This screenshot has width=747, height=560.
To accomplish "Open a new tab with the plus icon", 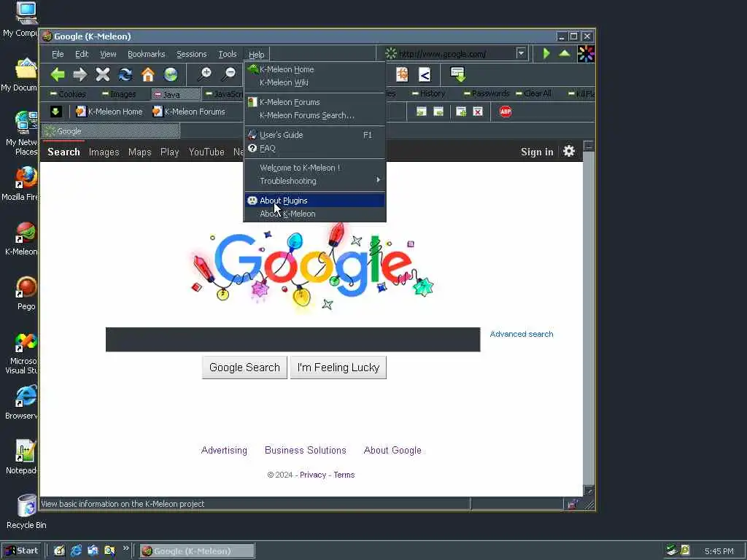I will coord(461,112).
